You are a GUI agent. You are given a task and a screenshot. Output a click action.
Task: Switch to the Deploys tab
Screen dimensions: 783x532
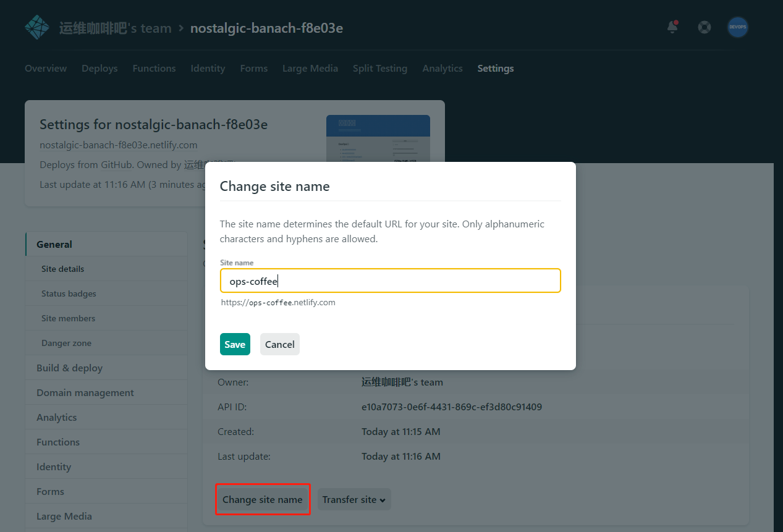pyautogui.click(x=99, y=69)
